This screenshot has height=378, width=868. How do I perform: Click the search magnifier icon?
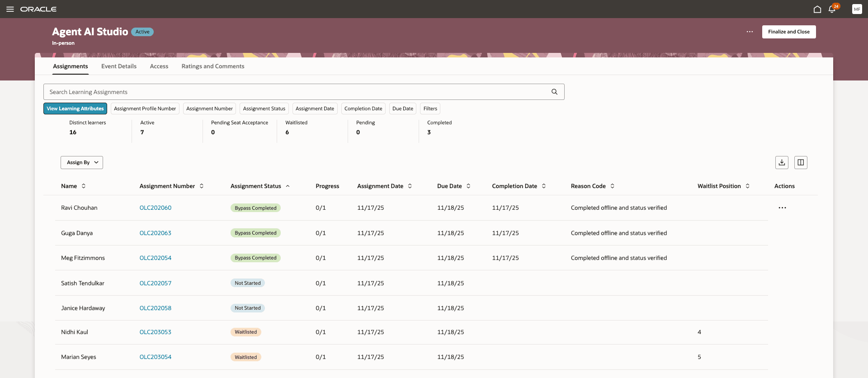pyautogui.click(x=554, y=92)
